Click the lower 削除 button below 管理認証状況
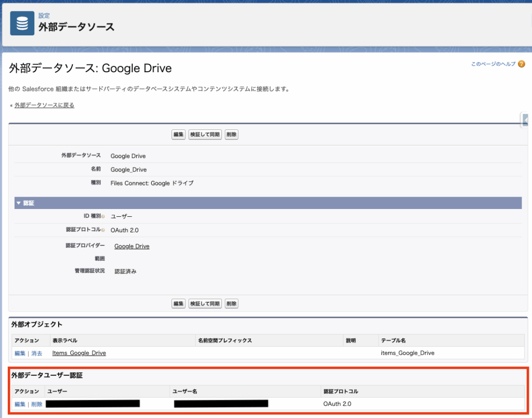The image size is (532, 418). pos(232,304)
